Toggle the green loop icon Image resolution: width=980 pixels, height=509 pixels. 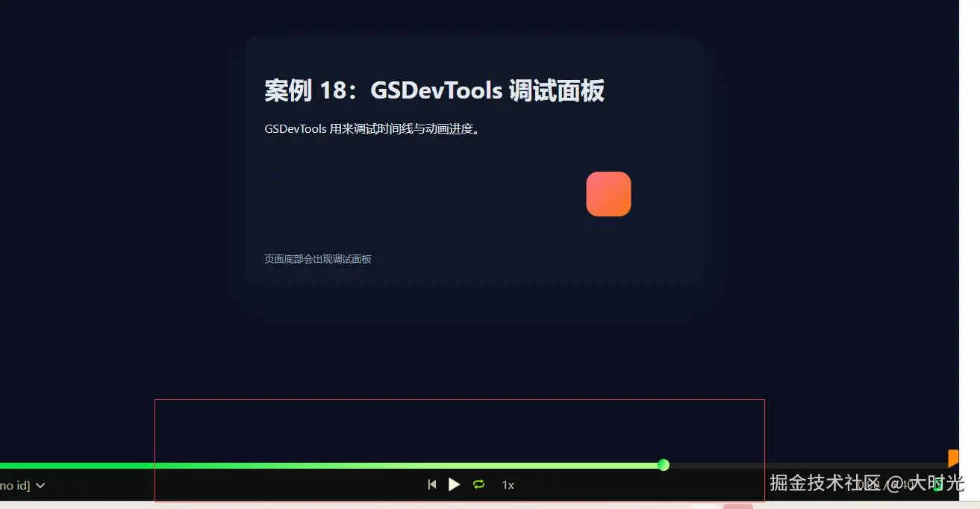[x=479, y=484]
